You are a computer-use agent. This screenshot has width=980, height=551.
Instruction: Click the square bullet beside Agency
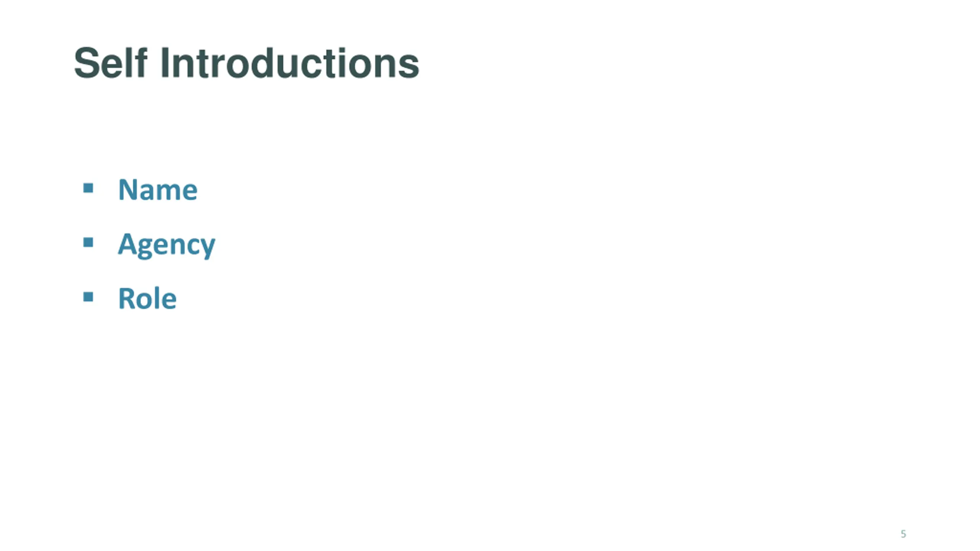[88, 242]
